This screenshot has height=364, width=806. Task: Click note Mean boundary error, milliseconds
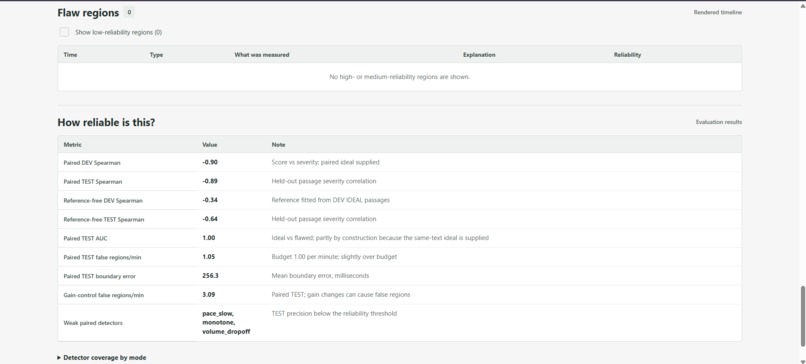click(x=320, y=276)
